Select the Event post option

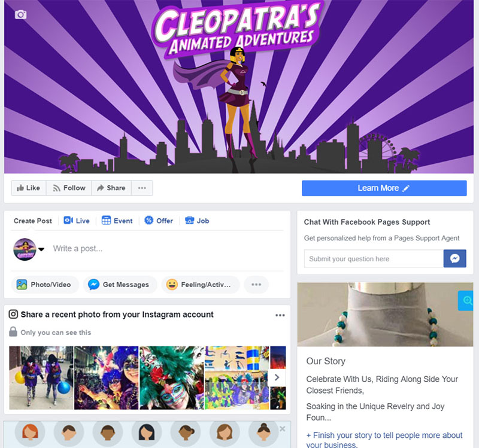[117, 221]
